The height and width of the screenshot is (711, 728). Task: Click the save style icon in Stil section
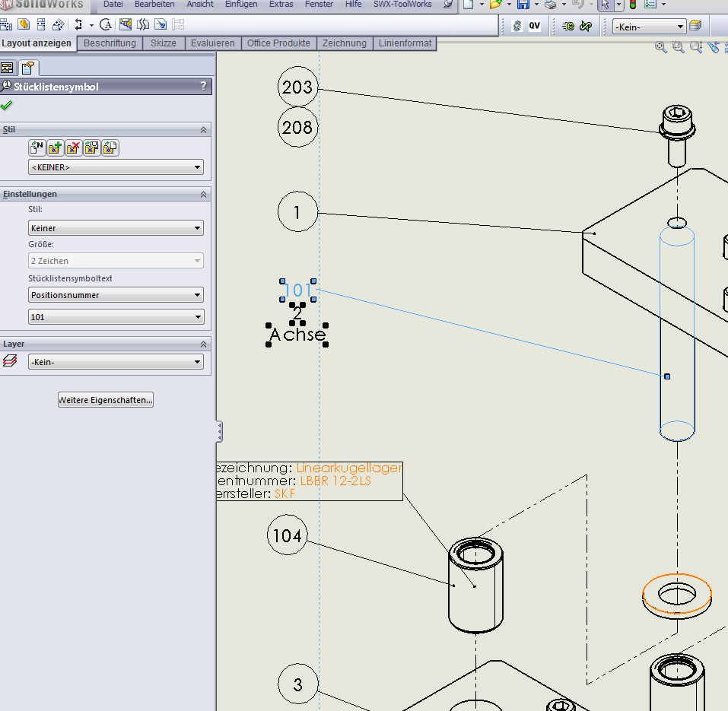pos(92,148)
